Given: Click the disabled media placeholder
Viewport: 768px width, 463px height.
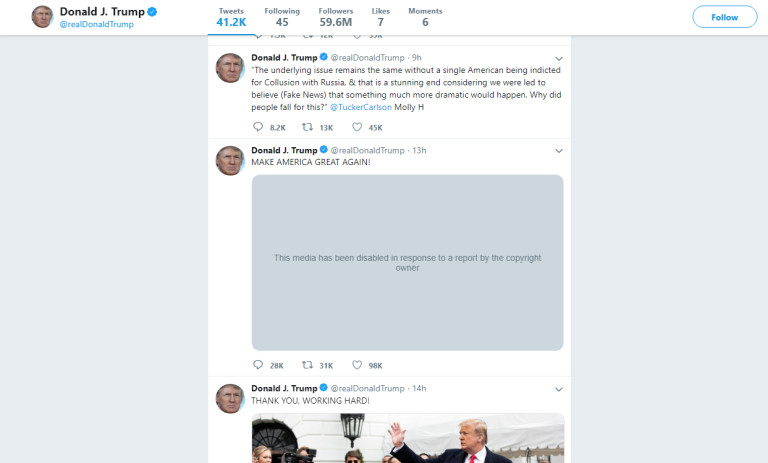Looking at the screenshot, I should pos(408,263).
